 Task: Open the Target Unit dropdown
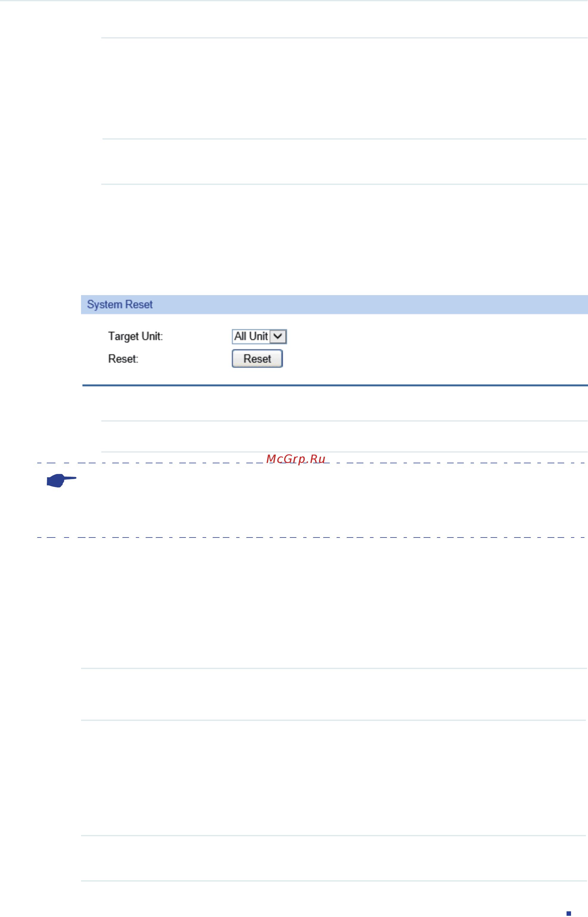pyautogui.click(x=259, y=337)
